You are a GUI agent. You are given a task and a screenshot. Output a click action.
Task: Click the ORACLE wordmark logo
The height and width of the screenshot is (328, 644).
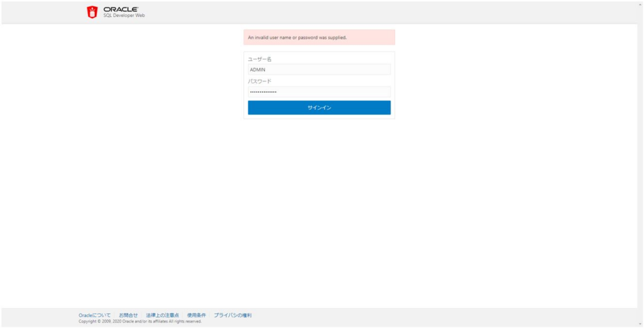tap(121, 9)
